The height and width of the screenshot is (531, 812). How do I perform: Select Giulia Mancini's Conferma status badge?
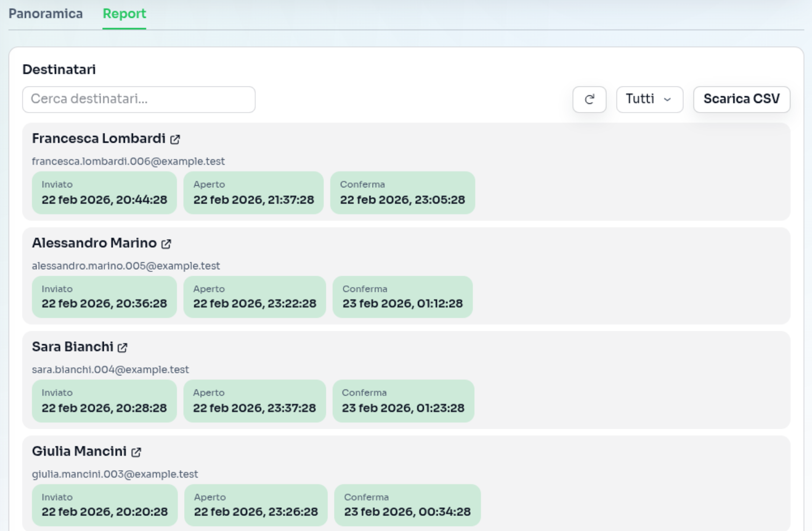(407, 505)
